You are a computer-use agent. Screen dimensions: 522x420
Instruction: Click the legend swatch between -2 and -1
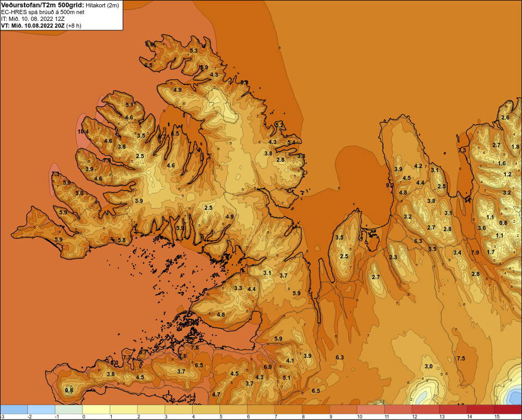(41, 410)
